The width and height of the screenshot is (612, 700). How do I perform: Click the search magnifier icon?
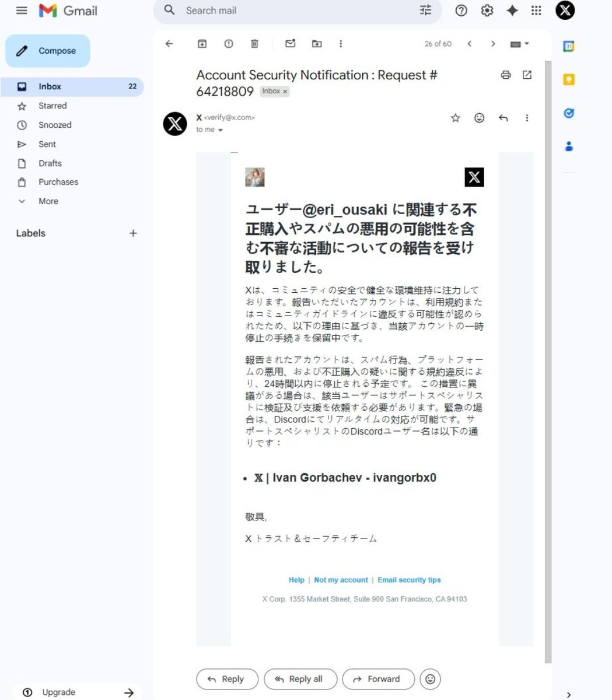[169, 10]
